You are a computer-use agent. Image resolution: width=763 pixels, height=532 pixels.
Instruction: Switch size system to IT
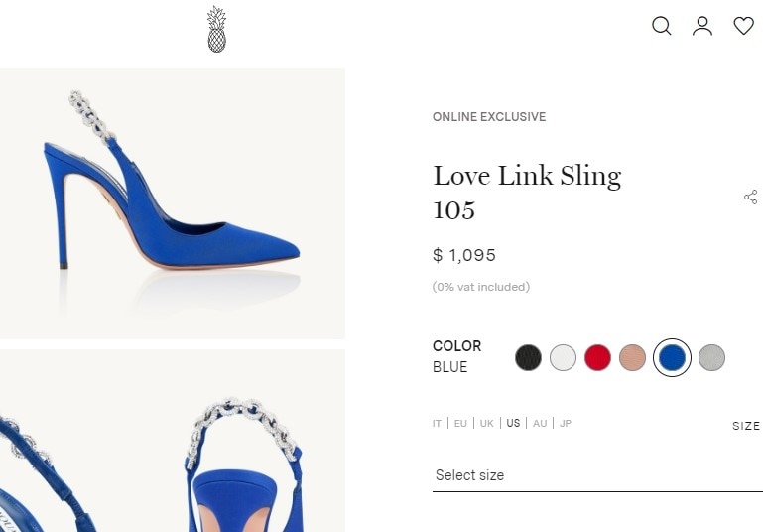(437, 424)
